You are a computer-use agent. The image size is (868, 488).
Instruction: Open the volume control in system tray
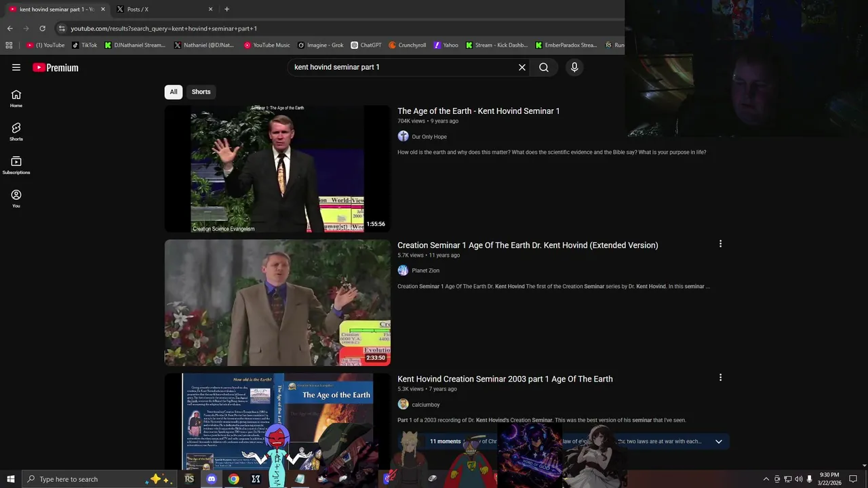(798, 479)
